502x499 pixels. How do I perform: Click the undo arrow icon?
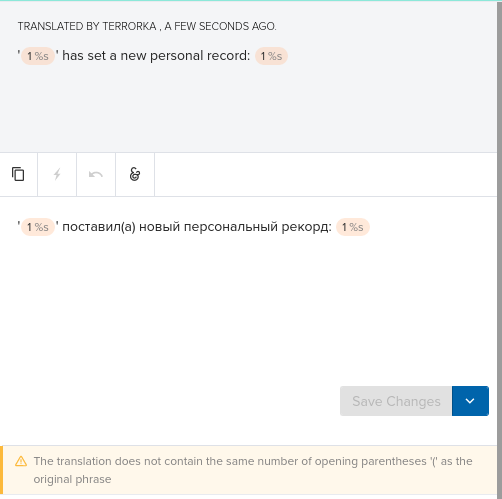[x=96, y=174]
